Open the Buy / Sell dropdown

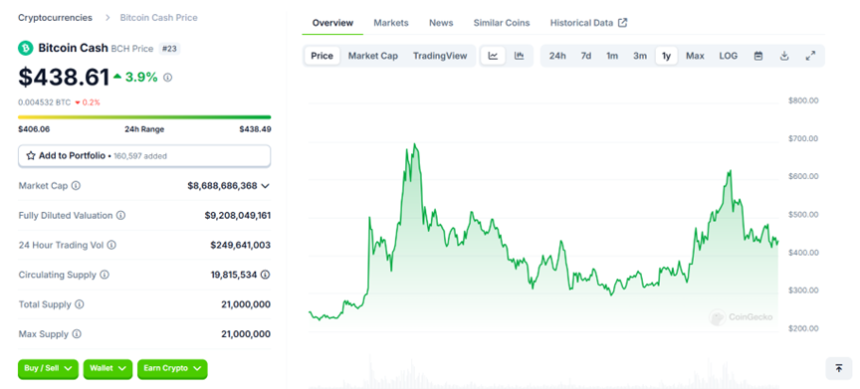click(48, 369)
